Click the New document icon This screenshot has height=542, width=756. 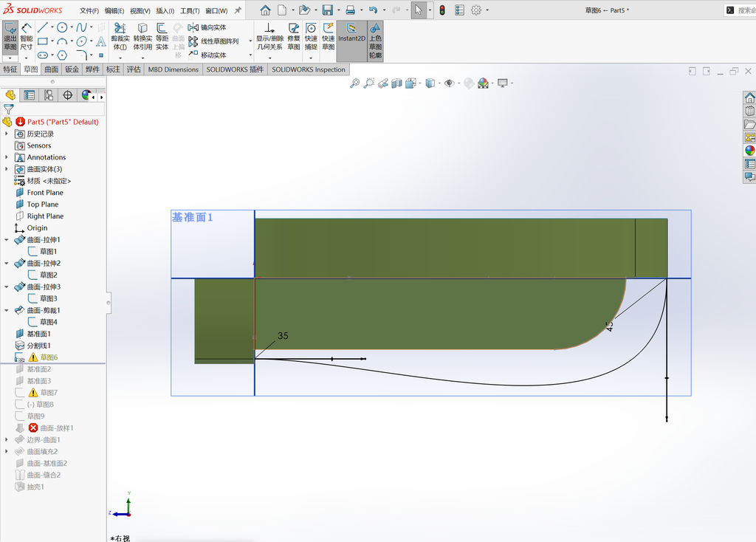pyautogui.click(x=282, y=10)
